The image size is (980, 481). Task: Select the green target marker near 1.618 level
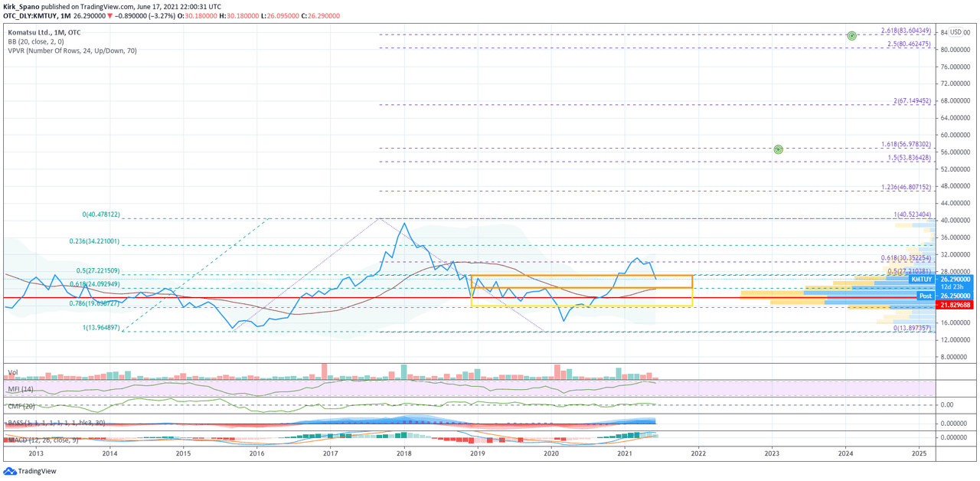click(778, 149)
